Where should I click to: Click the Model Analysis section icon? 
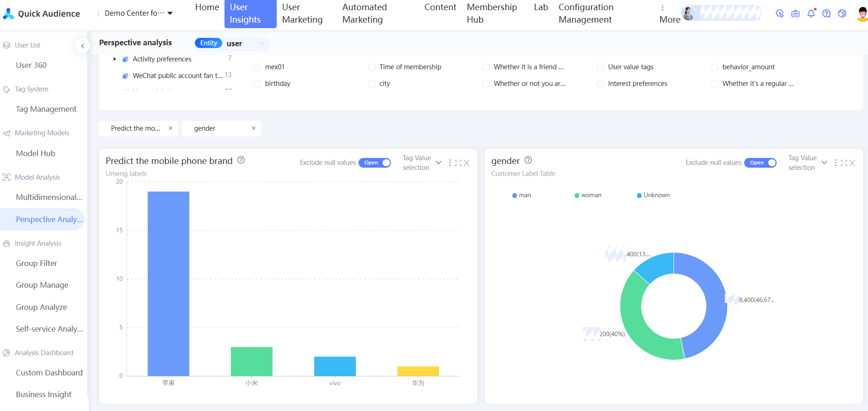[6, 177]
